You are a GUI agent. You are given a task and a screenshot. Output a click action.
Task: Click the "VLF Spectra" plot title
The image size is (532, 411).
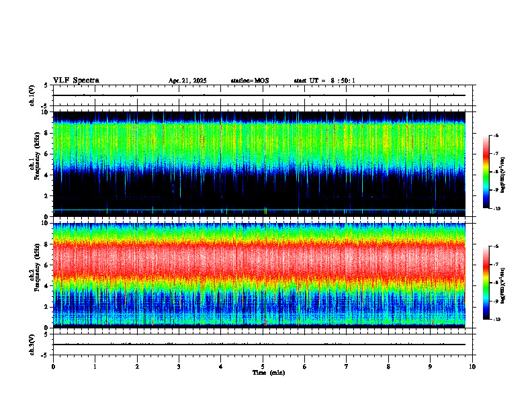76,81
